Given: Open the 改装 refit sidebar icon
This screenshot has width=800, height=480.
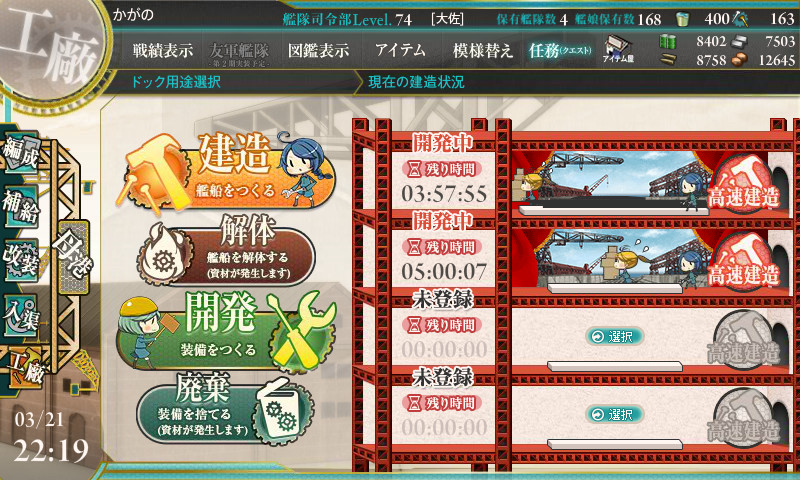Looking at the screenshot, I should [20, 260].
